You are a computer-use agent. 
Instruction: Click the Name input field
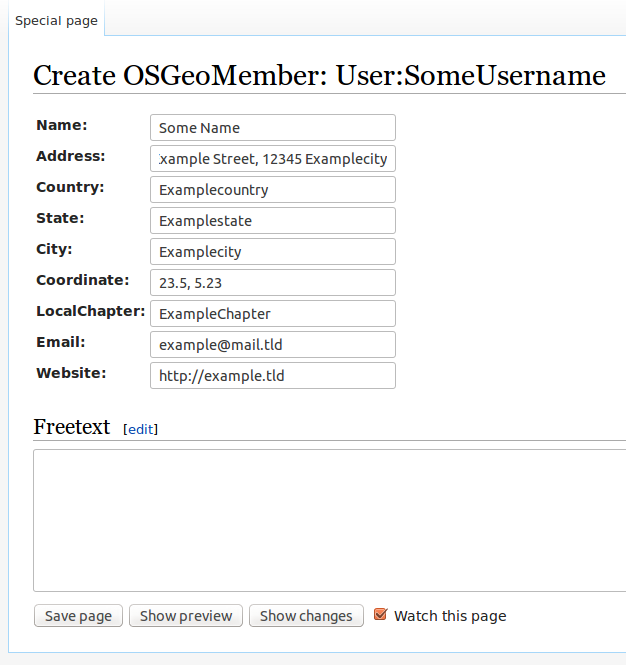pyautogui.click(x=272, y=128)
